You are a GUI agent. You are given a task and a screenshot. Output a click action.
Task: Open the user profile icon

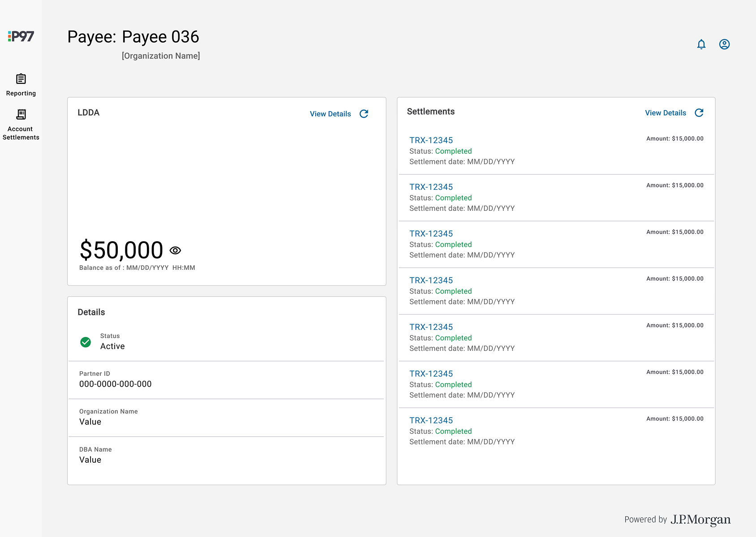tap(724, 44)
